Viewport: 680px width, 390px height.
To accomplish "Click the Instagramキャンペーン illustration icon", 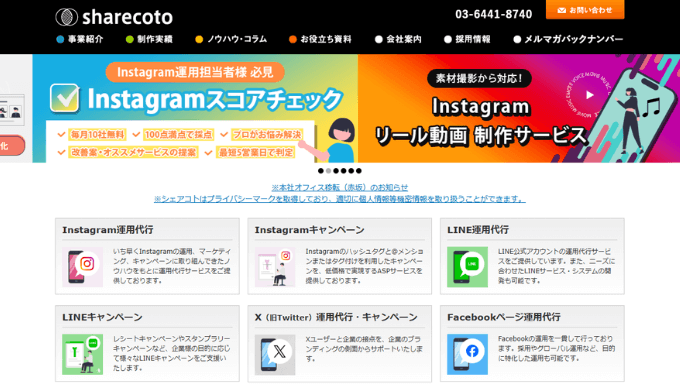I will point(275,267).
